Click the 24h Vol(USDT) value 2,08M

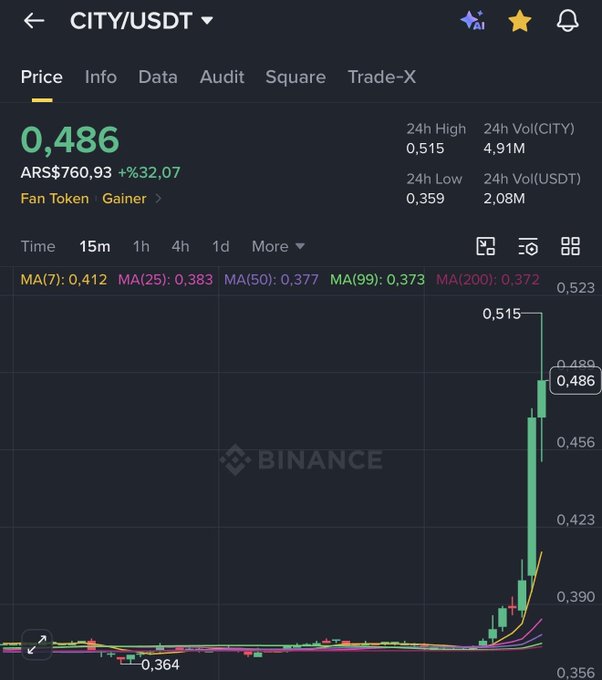(504, 199)
